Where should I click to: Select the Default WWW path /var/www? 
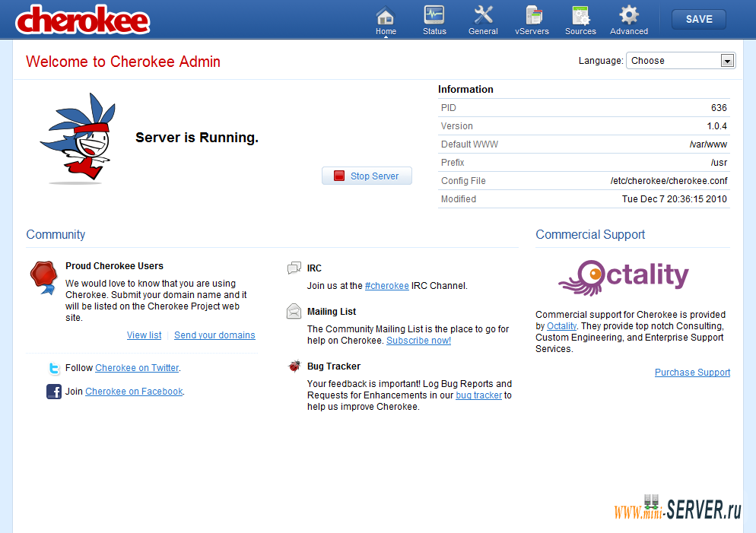(708, 144)
